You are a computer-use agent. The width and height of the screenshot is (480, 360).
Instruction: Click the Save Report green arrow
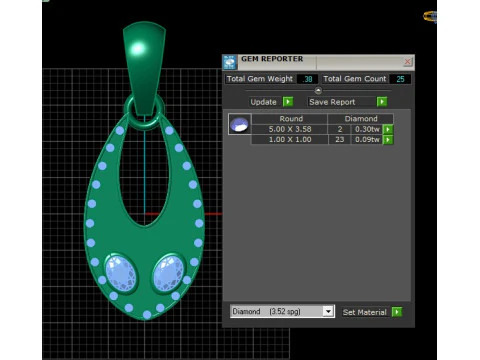click(382, 102)
